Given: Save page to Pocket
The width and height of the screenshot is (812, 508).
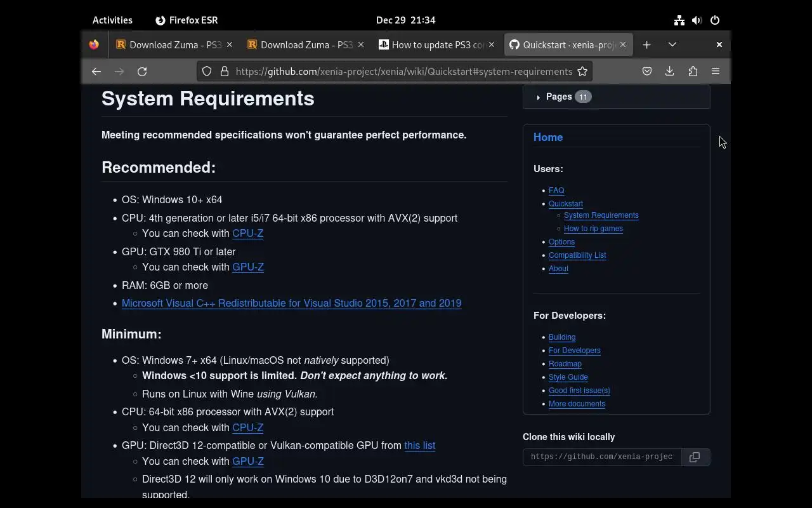Looking at the screenshot, I should pos(647,72).
